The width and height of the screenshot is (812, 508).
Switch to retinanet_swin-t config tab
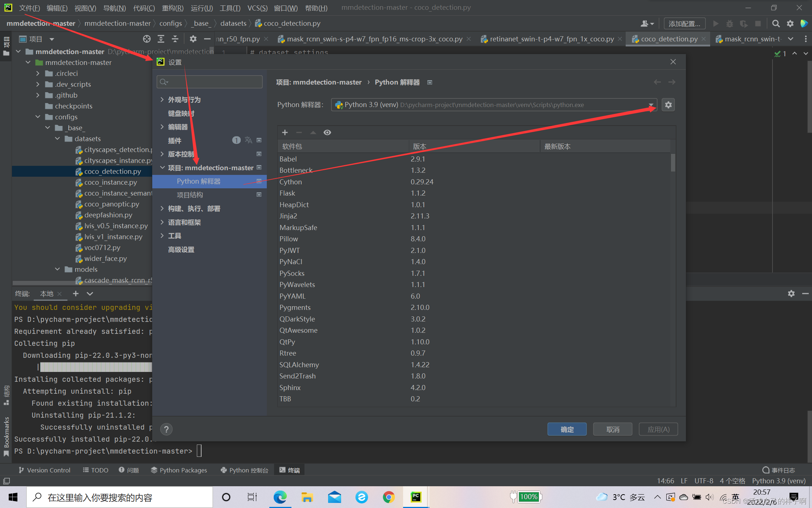(x=551, y=39)
